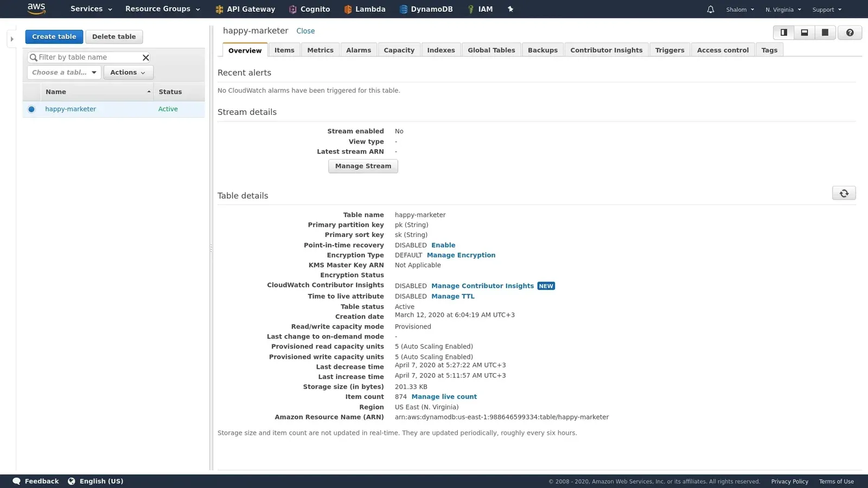This screenshot has height=488, width=868.
Task: Click the pin shortcuts icon
Action: coord(510,9)
